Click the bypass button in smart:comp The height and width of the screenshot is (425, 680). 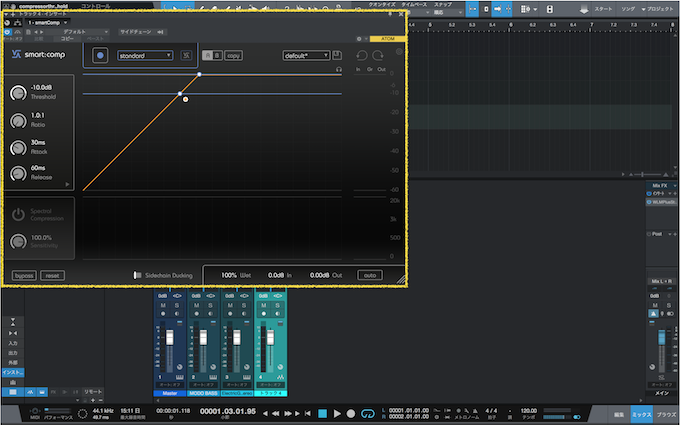tap(24, 275)
